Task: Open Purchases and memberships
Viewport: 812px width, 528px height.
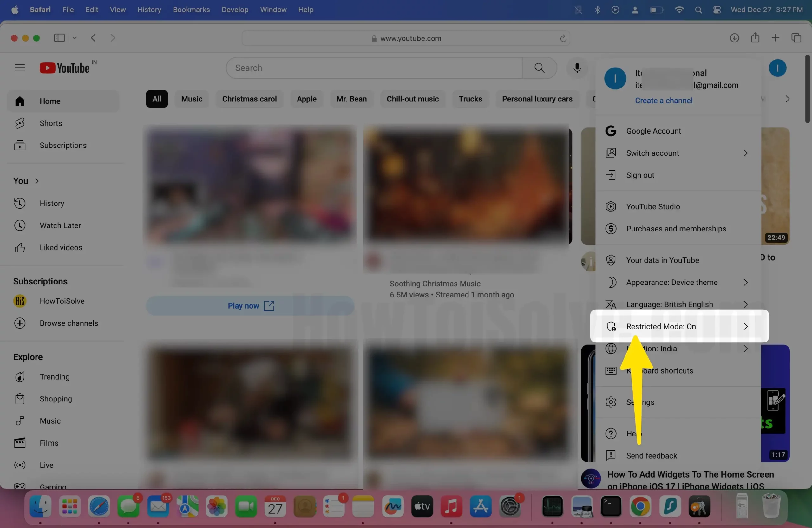Action: tap(677, 229)
